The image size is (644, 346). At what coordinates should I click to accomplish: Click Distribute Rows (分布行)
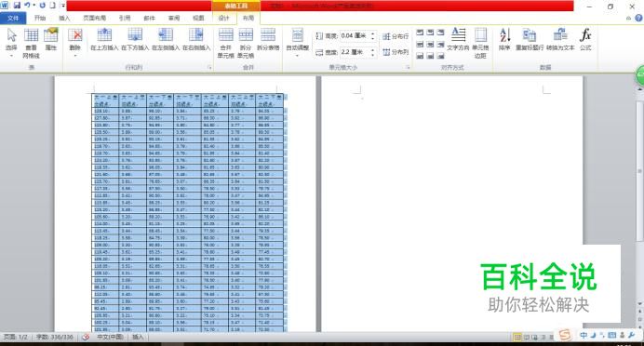click(x=396, y=36)
